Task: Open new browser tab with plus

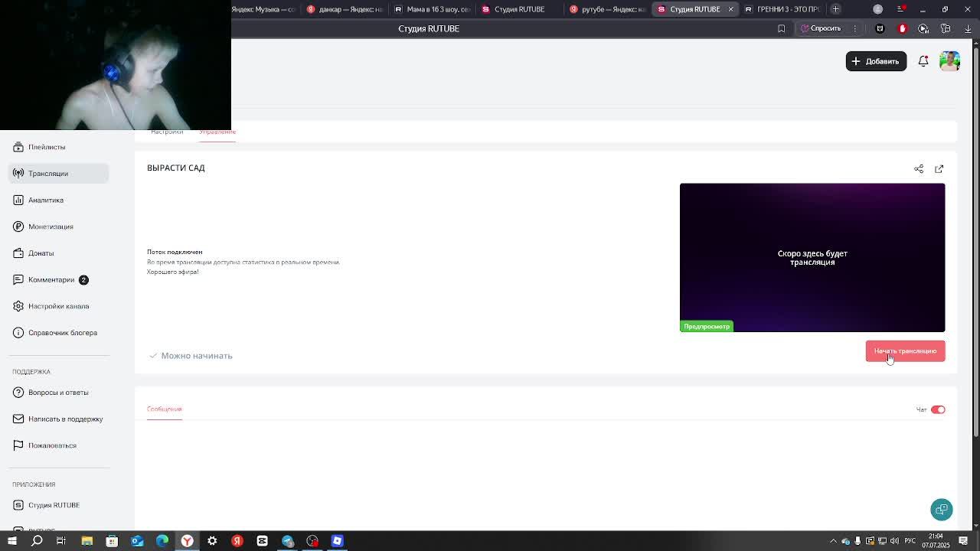Action: pyautogui.click(x=835, y=9)
